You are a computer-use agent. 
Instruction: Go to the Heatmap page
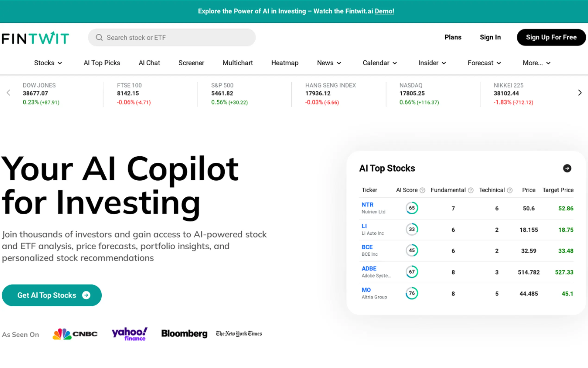(x=285, y=63)
